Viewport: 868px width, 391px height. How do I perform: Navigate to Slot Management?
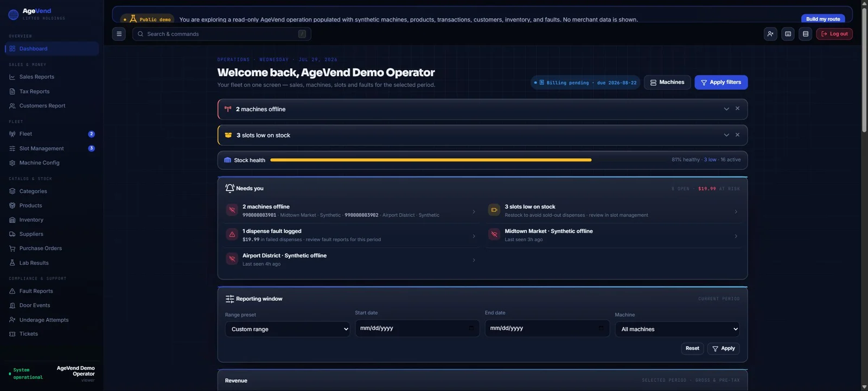(52, 148)
